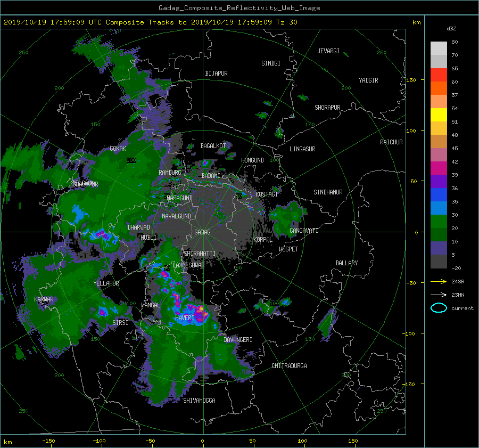The image size is (479, 448).
Task: Click the UTC Composite Tracks timestamp text
Action: click(x=150, y=22)
